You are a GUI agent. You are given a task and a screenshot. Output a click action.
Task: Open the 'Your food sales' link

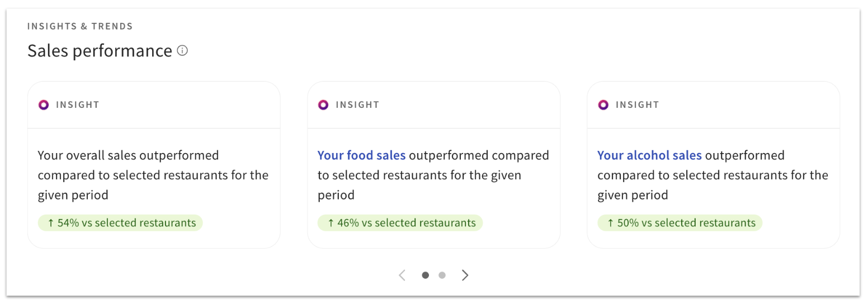click(x=361, y=155)
